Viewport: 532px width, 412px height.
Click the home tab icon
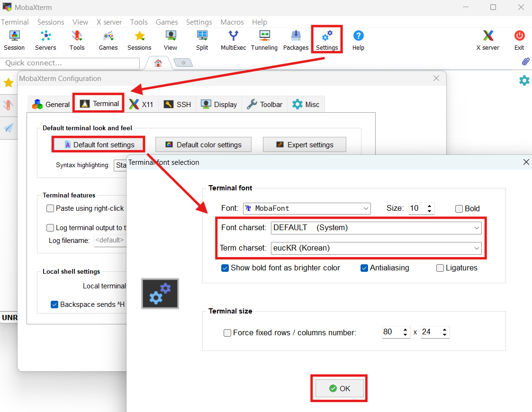[158, 63]
